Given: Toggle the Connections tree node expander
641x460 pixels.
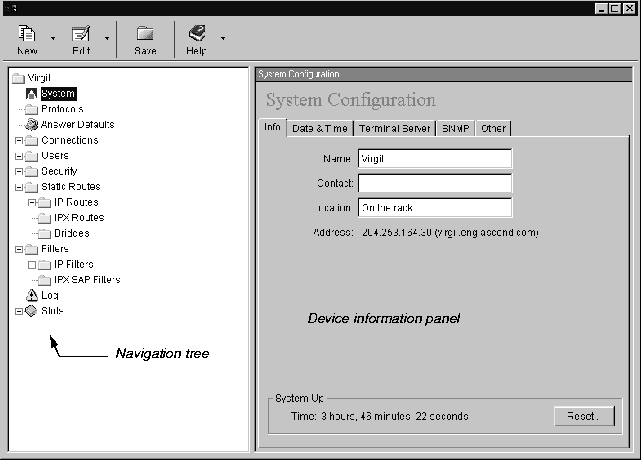Looking at the screenshot, I should [18, 141].
